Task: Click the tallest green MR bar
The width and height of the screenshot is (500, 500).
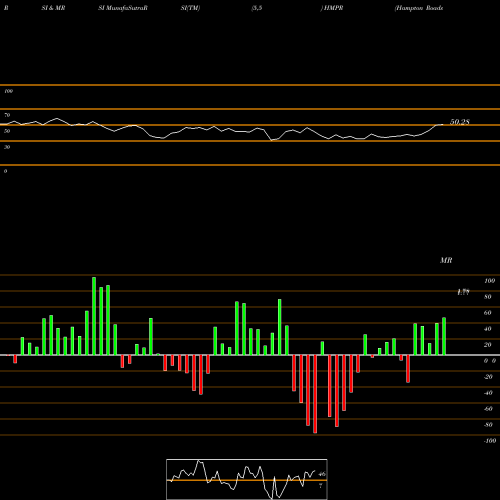Action: click(x=94, y=316)
